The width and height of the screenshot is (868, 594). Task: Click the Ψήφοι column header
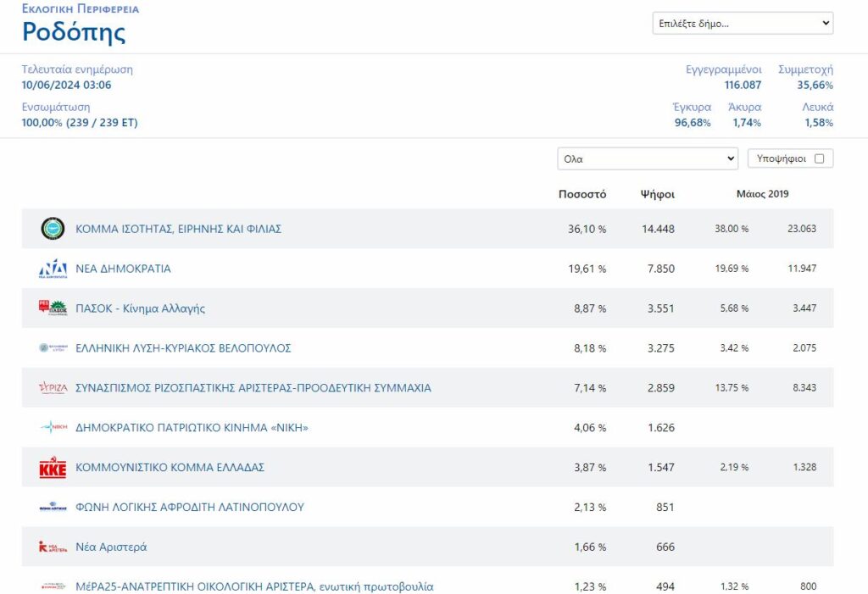[657, 194]
